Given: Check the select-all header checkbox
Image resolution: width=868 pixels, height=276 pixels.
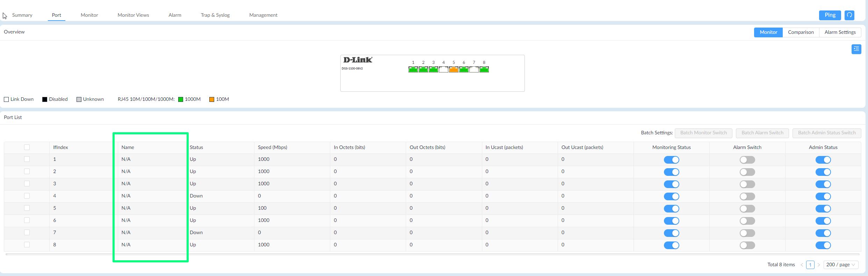Looking at the screenshot, I should tap(27, 147).
